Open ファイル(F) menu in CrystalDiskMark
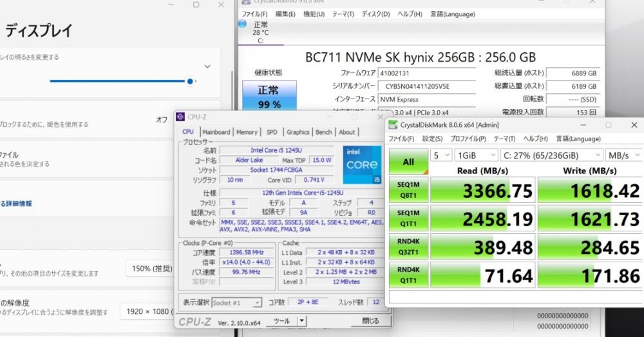Viewport: 644px width, 337px height. pos(401,139)
